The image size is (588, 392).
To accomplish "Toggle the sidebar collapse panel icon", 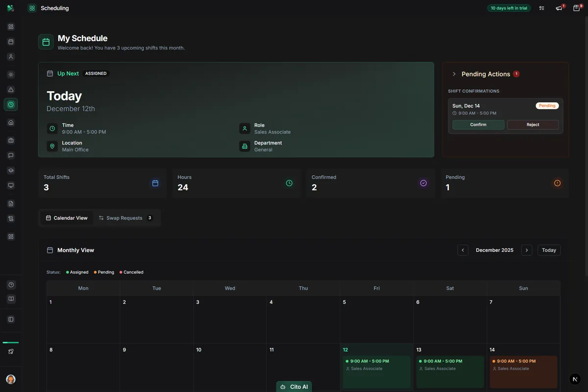I will 11,319.
